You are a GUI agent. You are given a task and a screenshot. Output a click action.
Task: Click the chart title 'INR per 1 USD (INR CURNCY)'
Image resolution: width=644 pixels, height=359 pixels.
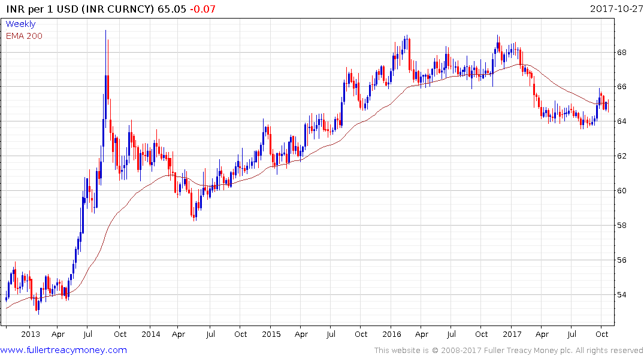[80, 9]
